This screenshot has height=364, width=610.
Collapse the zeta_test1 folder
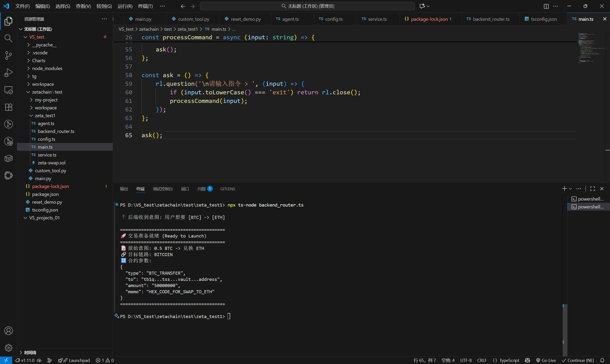pyautogui.click(x=65, y=116)
